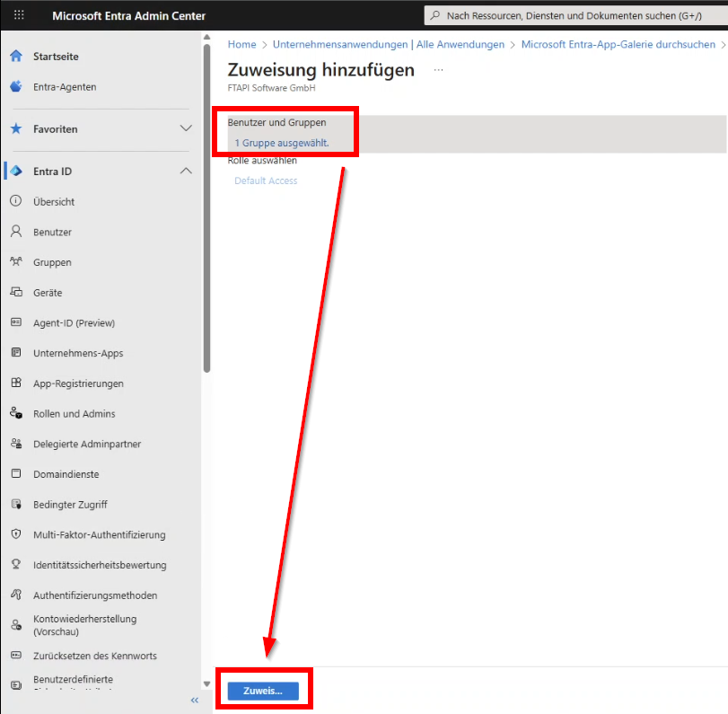Screen dimensions: 728x714
Task: Open Zurücksetzen des Kennworts in sidebar
Action: pyautogui.click(x=95, y=656)
